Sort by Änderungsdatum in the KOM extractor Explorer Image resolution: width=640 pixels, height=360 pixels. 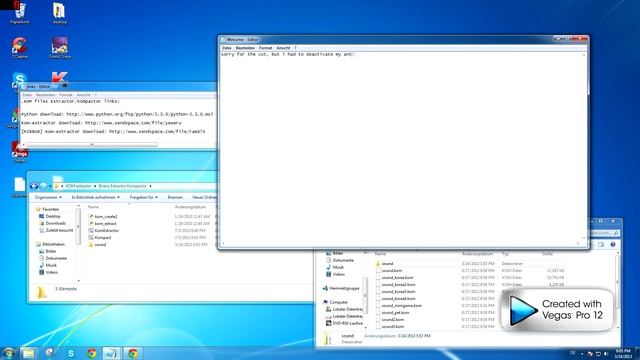pyautogui.click(x=190, y=207)
